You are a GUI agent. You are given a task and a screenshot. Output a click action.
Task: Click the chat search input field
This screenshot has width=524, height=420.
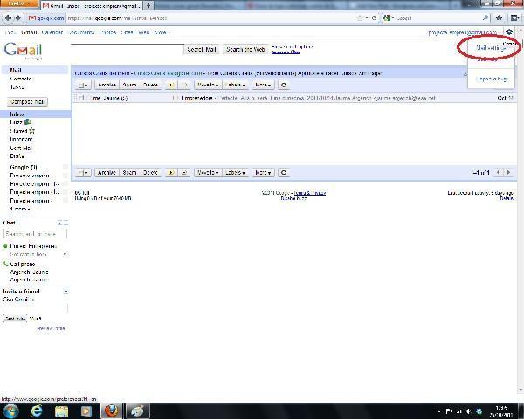click(x=34, y=234)
